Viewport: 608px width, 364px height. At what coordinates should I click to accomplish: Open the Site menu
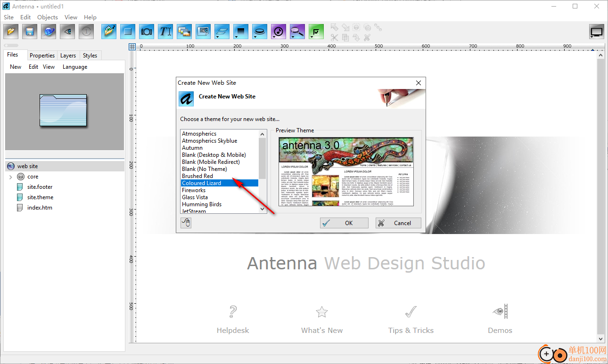click(x=8, y=17)
